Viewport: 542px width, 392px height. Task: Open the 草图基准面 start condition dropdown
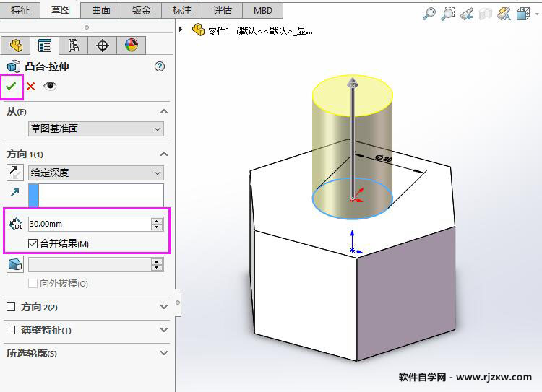coord(95,129)
